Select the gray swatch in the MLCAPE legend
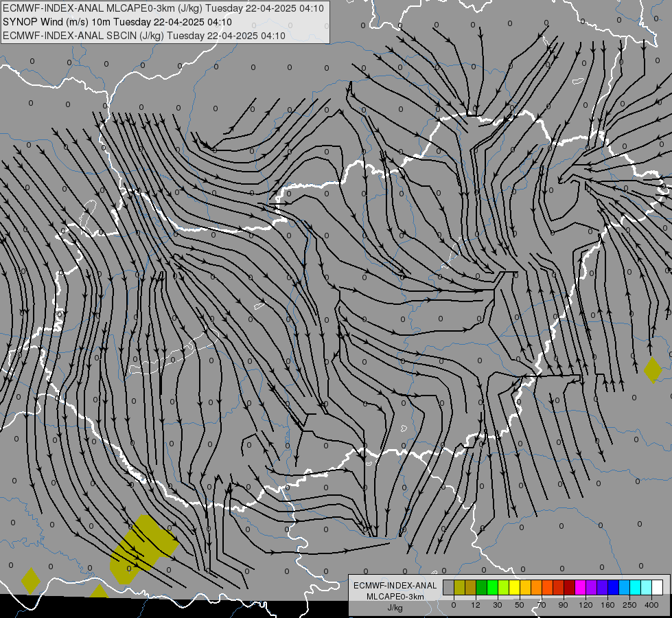 449,587
